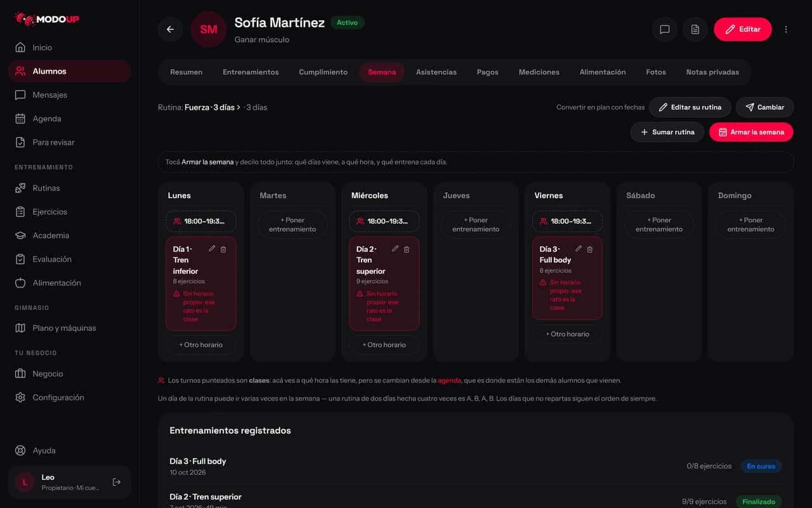Delete the Día 3 Full body card

(590, 250)
